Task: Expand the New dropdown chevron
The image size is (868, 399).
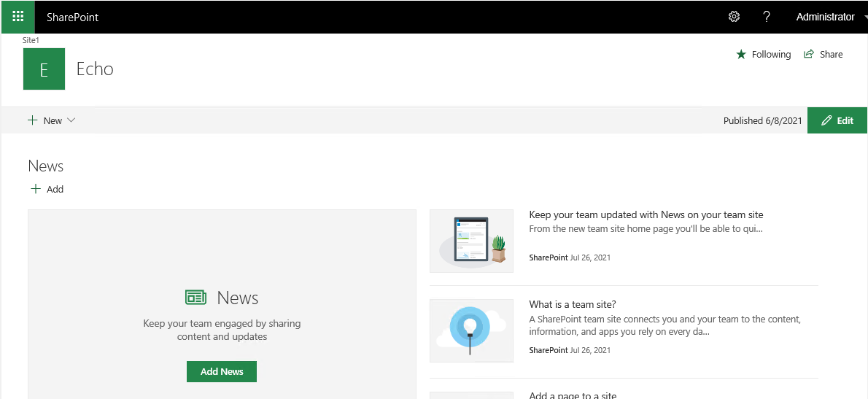Action: click(71, 120)
